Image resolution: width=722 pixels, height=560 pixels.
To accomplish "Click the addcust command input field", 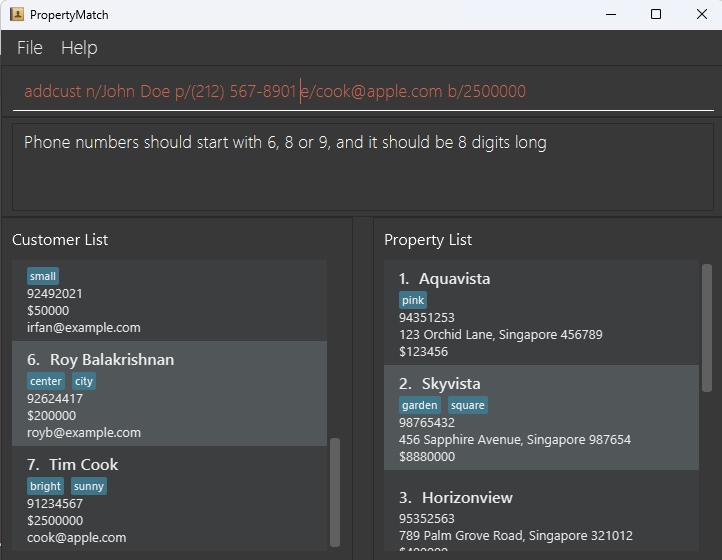I will tap(363, 91).
